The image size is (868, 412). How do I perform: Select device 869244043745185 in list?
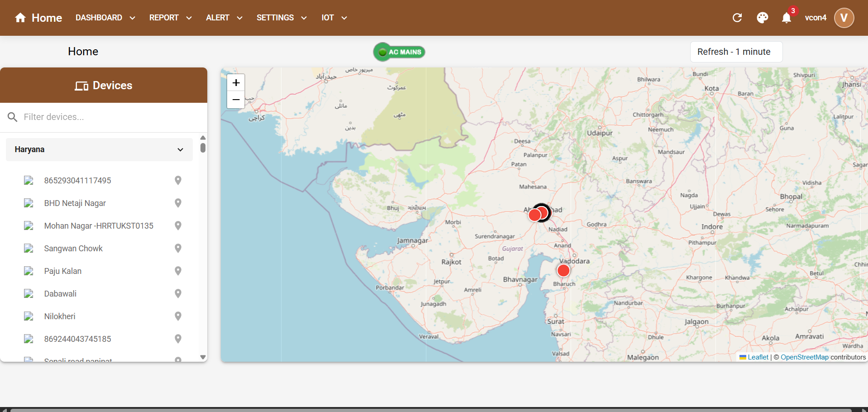pos(77,339)
